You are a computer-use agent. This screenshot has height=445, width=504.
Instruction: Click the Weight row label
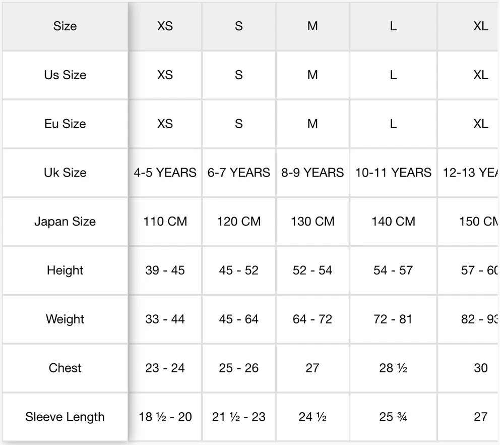click(x=65, y=319)
